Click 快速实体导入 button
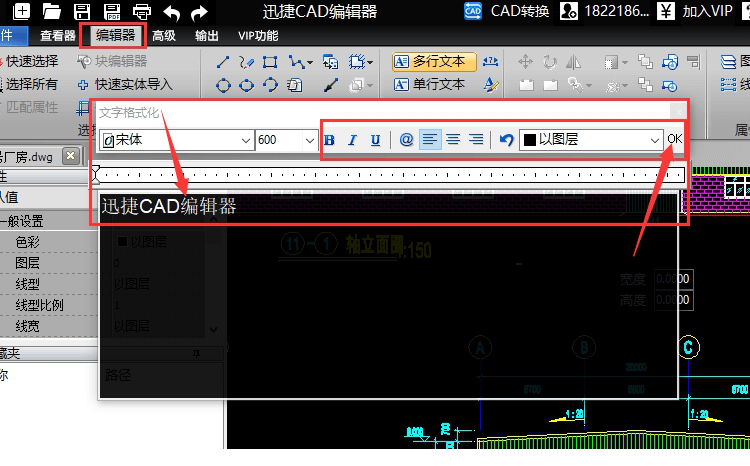 coord(125,85)
